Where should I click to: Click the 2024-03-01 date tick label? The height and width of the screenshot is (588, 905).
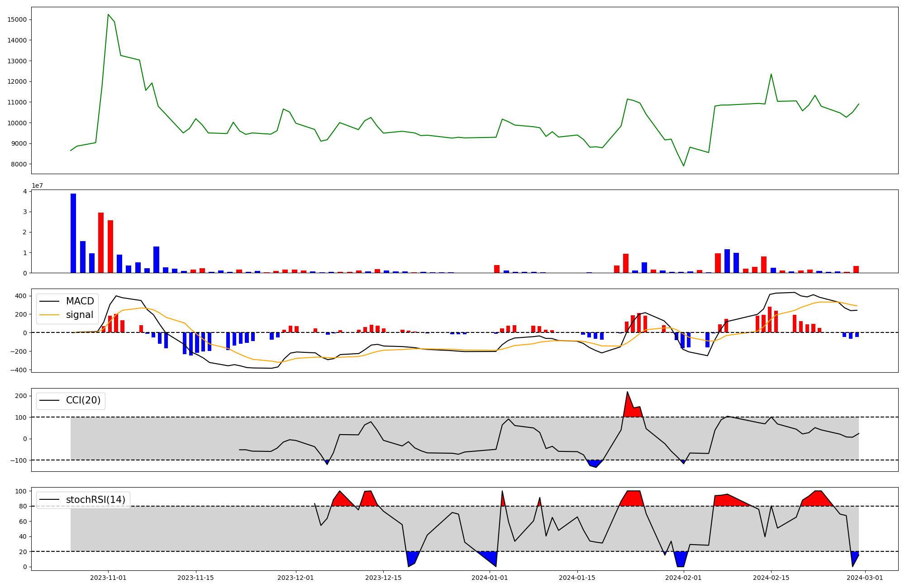pyautogui.click(x=865, y=578)
